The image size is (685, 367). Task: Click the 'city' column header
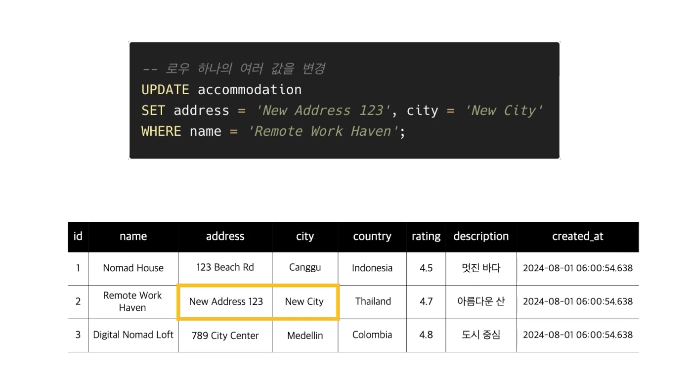coord(305,236)
